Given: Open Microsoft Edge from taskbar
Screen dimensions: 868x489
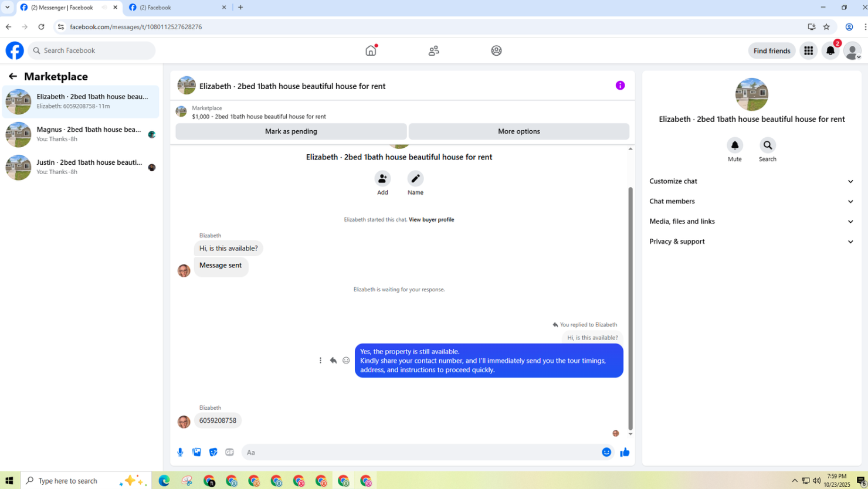Looking at the screenshot, I should 164,481.
